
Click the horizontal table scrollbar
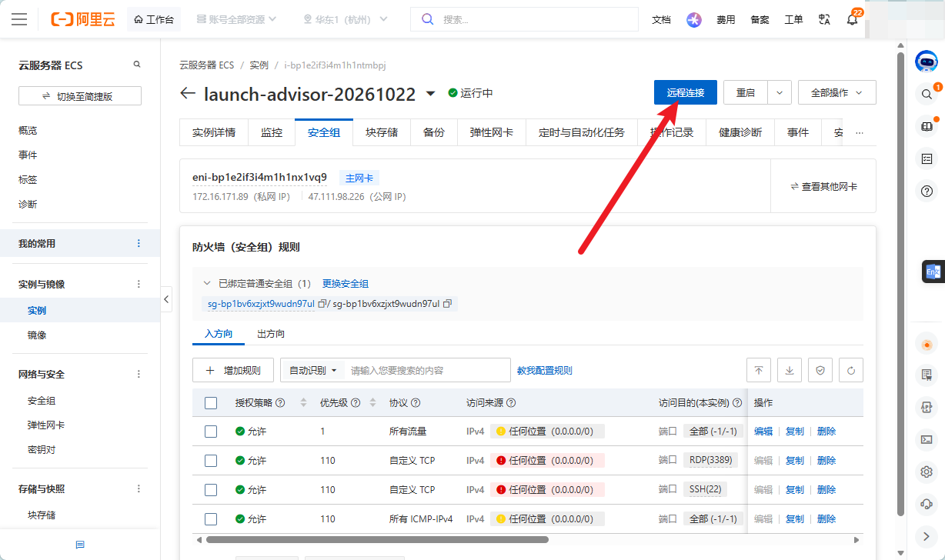[377, 540]
